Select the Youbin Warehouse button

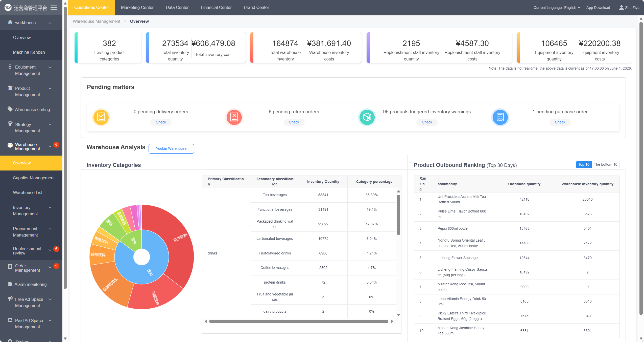171,148
